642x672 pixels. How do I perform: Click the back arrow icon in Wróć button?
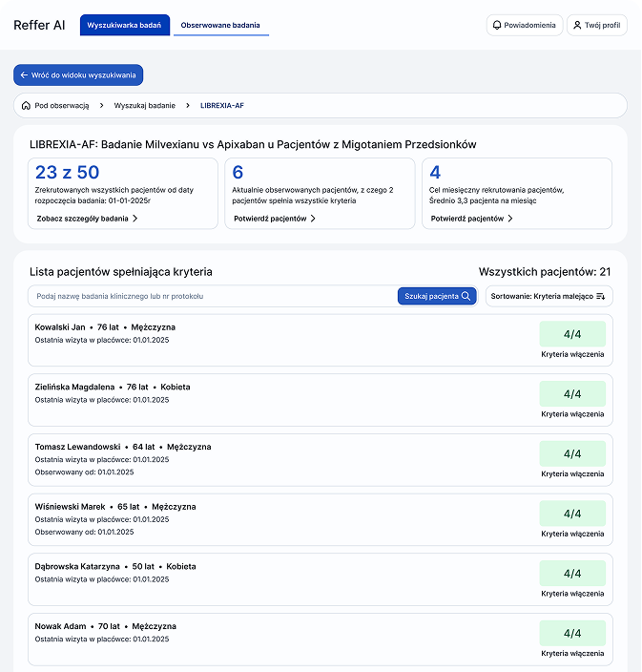pos(25,75)
